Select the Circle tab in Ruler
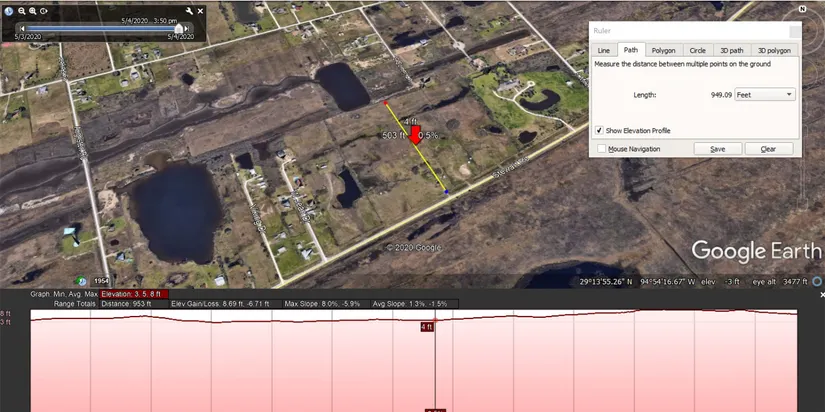This screenshot has width=825, height=412. click(697, 50)
